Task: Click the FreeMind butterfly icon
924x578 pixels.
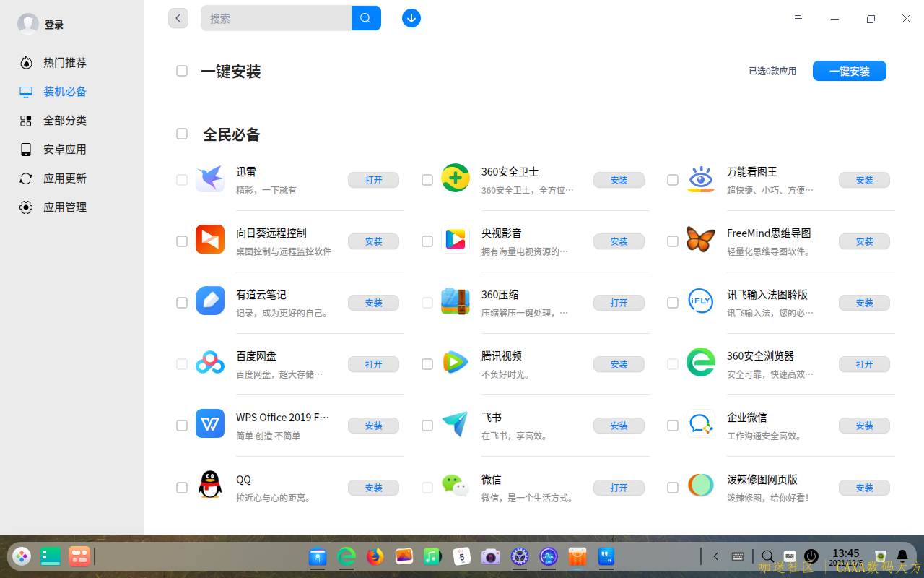Action: coord(701,240)
